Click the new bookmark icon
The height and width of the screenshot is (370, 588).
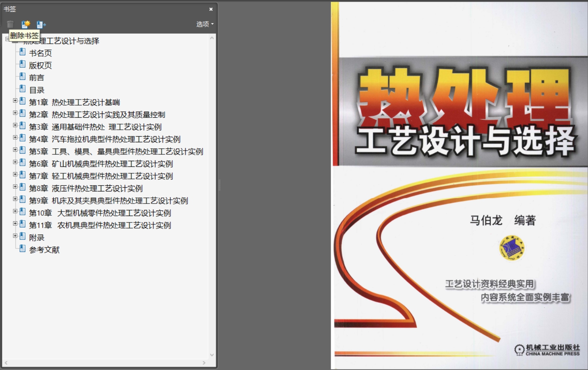click(x=26, y=24)
